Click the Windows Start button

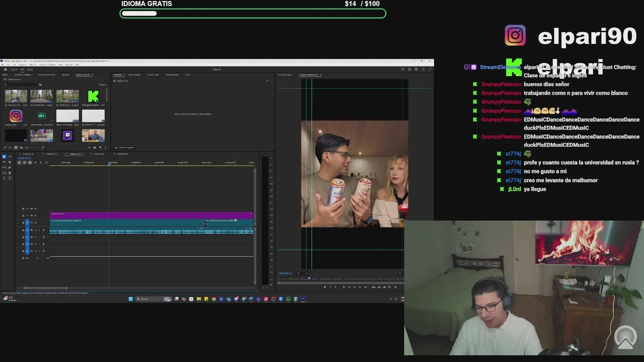click(x=131, y=299)
